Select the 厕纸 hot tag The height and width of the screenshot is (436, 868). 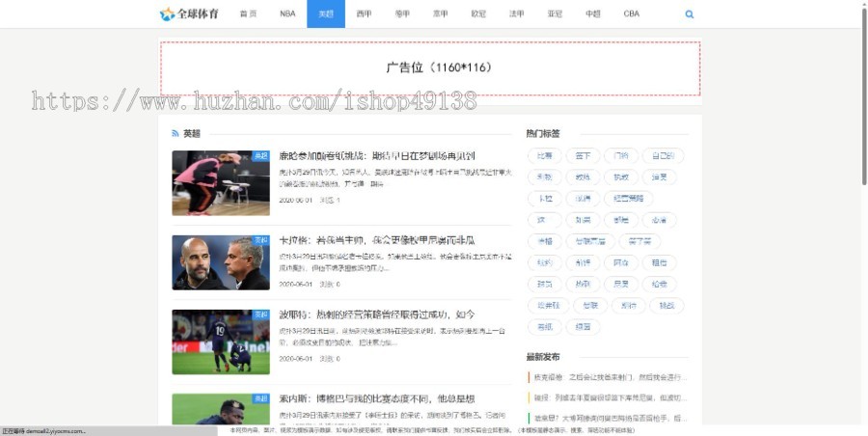(545, 327)
